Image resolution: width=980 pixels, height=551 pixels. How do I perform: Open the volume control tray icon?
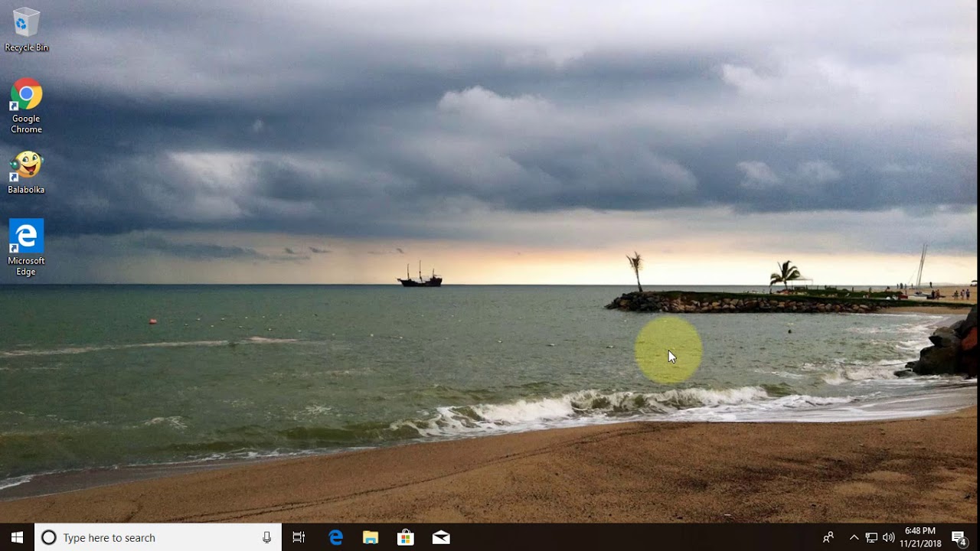[x=888, y=537]
